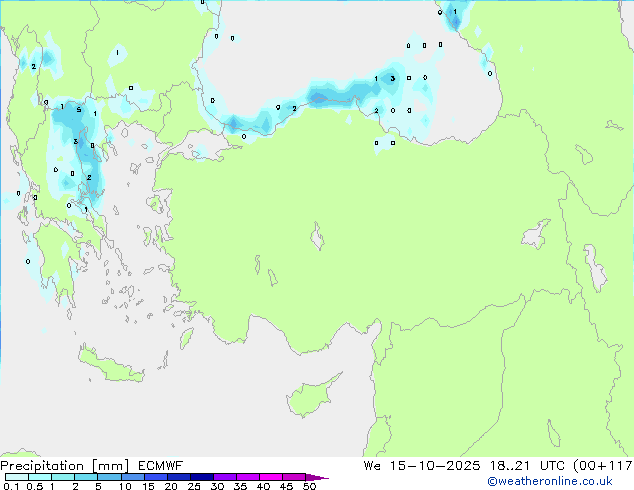Click the legend label '30'
The width and height of the screenshot is (634, 490).
pyautogui.click(x=217, y=486)
